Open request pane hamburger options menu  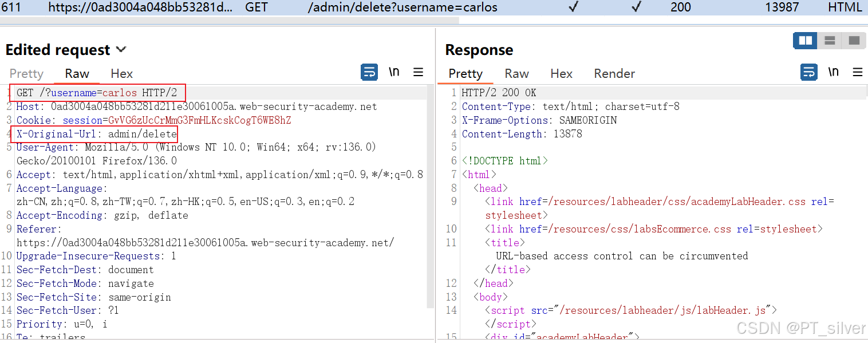coord(419,72)
